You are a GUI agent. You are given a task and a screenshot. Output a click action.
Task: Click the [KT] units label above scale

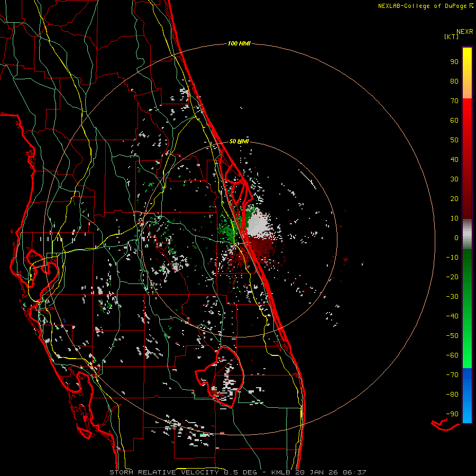pyautogui.click(x=452, y=37)
